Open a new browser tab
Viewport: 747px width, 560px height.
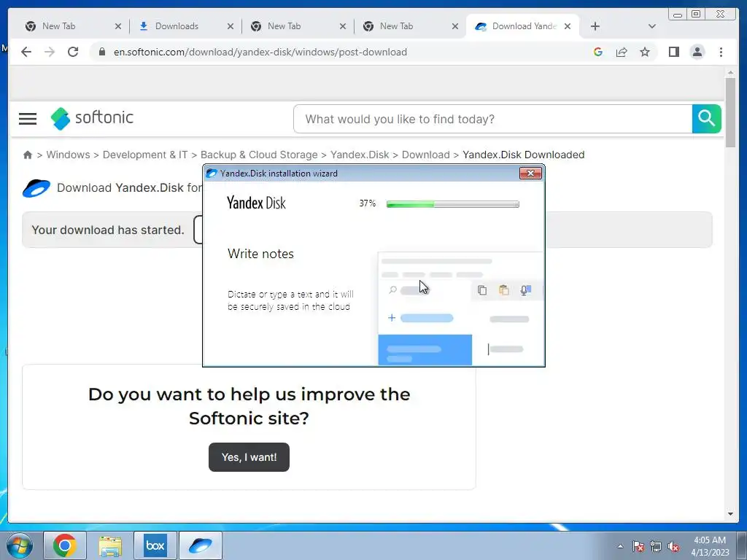point(595,26)
